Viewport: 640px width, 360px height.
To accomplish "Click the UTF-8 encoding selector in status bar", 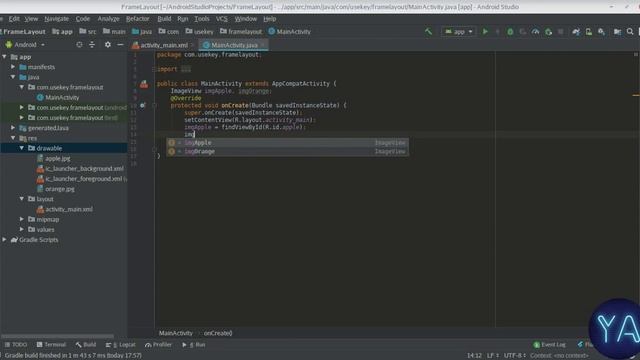I will pos(514,356).
